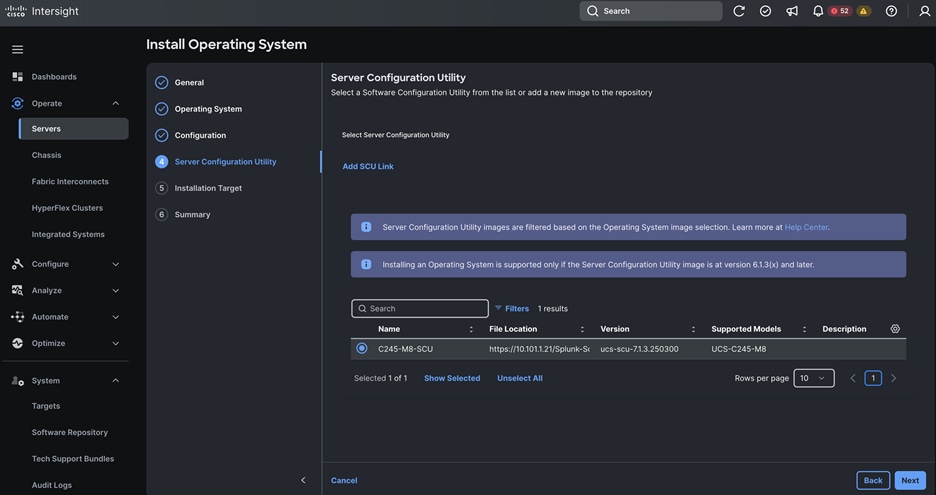Focus the SCU table Search field
Image resolution: width=936 pixels, height=495 pixels.
(x=420, y=308)
